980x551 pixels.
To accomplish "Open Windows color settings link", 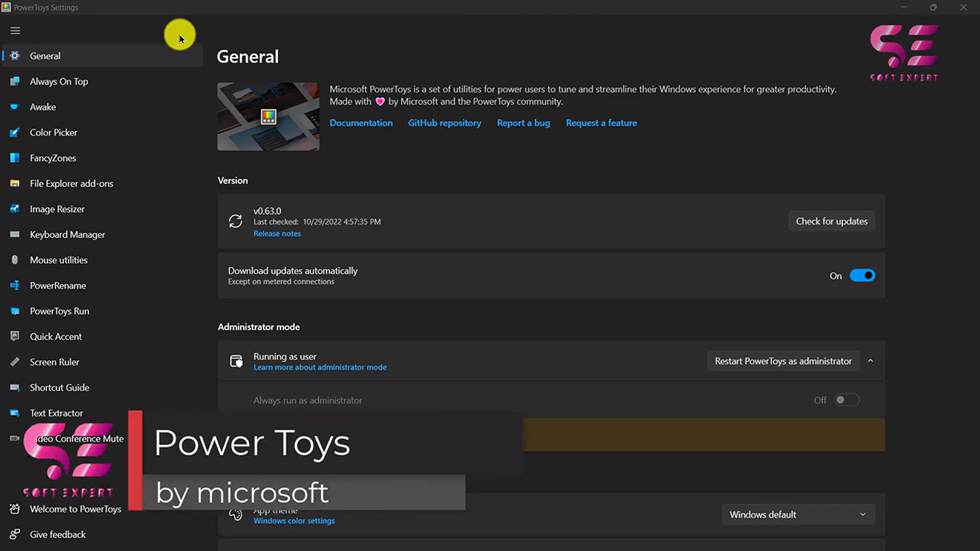I will click(x=294, y=520).
